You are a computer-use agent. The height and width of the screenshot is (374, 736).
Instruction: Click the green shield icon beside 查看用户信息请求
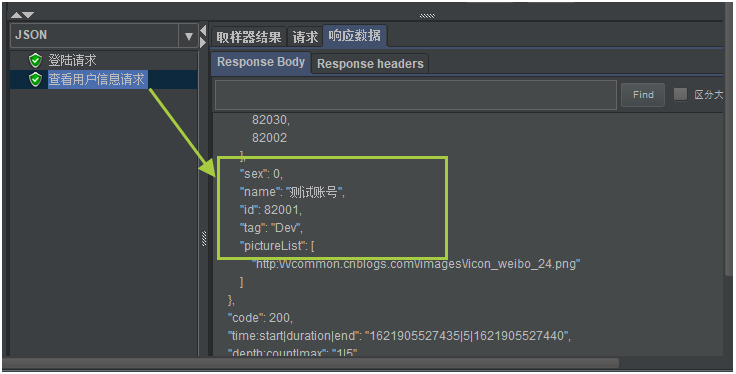[x=36, y=79]
